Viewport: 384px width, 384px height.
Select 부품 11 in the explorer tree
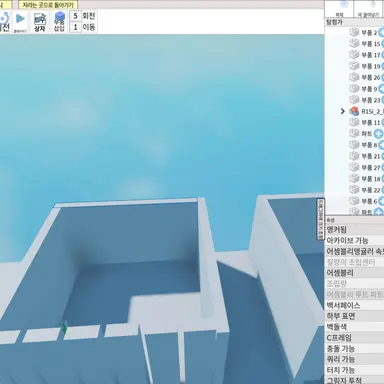click(371, 122)
